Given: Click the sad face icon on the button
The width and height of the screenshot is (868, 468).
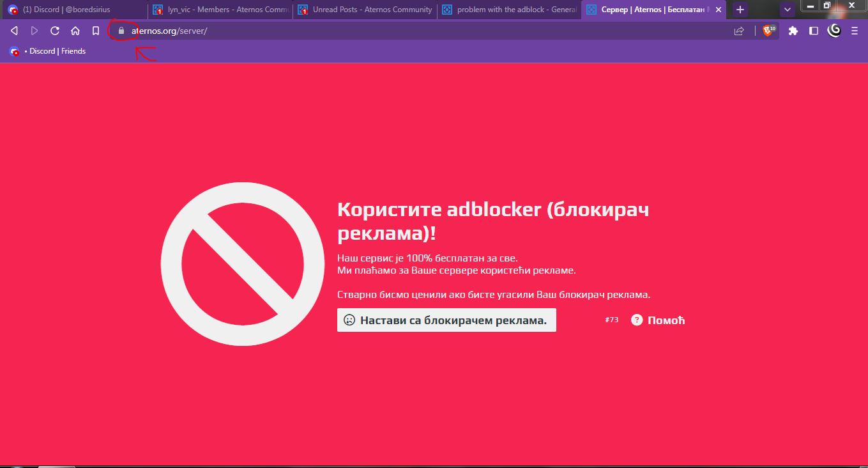Looking at the screenshot, I should (349, 320).
